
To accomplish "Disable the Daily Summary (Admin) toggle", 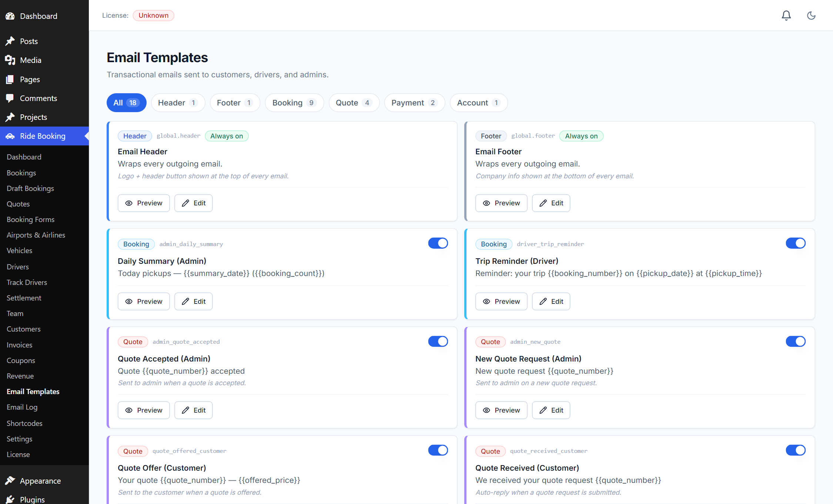I will coord(438,243).
